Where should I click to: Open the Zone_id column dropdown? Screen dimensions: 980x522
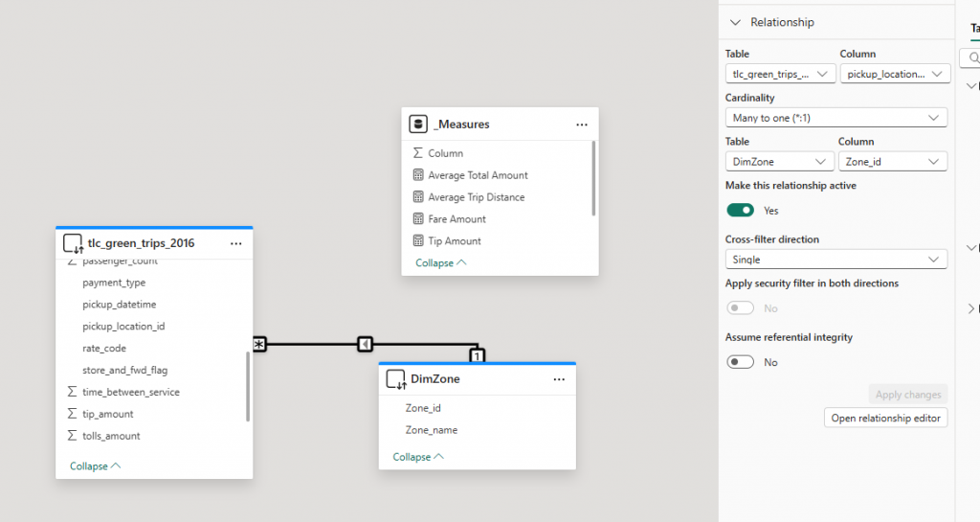[x=893, y=162]
